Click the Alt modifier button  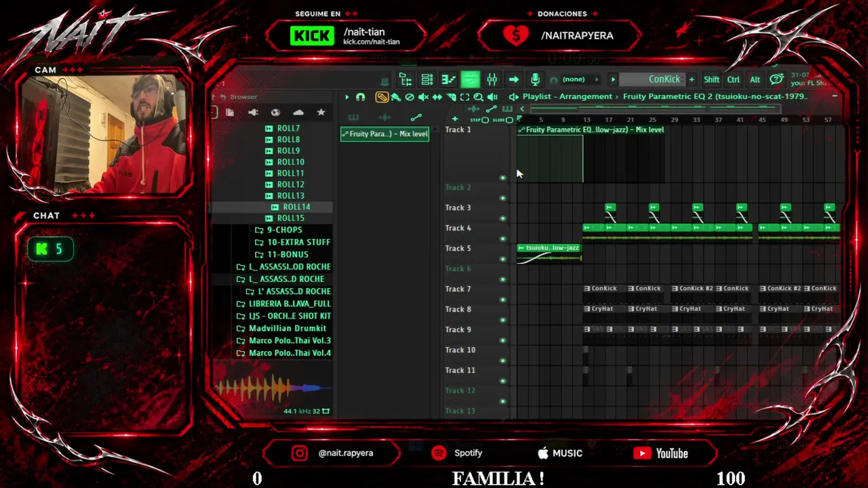[755, 79]
